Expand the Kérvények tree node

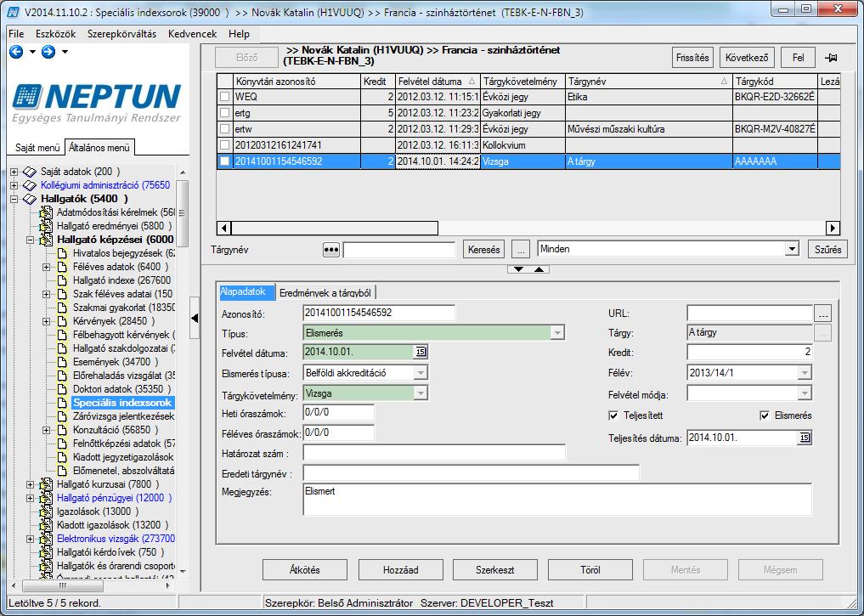tap(46, 321)
